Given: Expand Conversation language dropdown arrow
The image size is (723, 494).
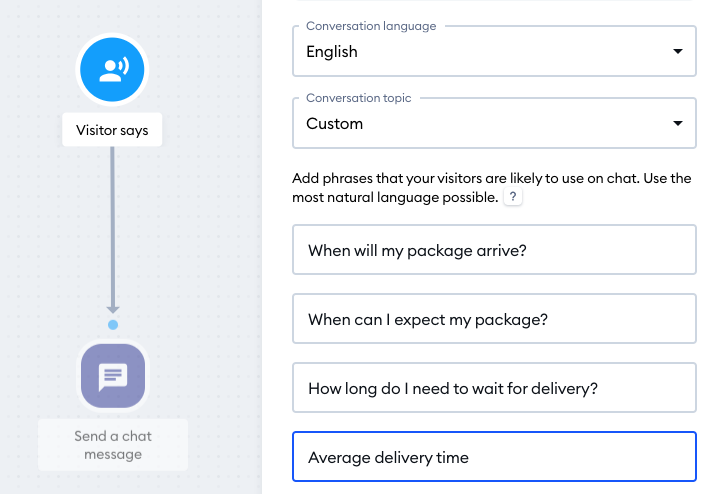Looking at the screenshot, I should tap(677, 51).
